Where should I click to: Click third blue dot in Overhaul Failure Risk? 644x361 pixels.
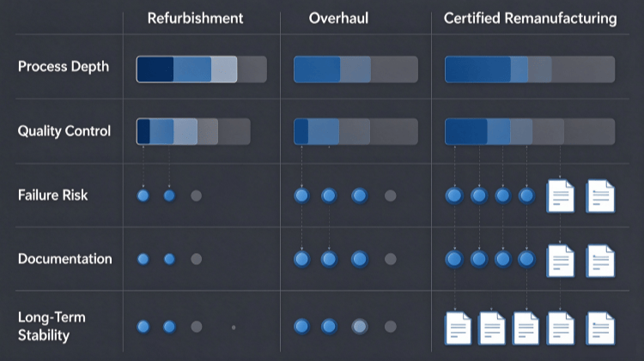360,196
